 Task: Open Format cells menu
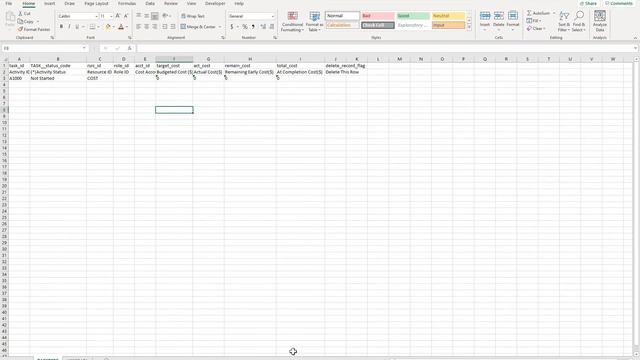point(513,20)
